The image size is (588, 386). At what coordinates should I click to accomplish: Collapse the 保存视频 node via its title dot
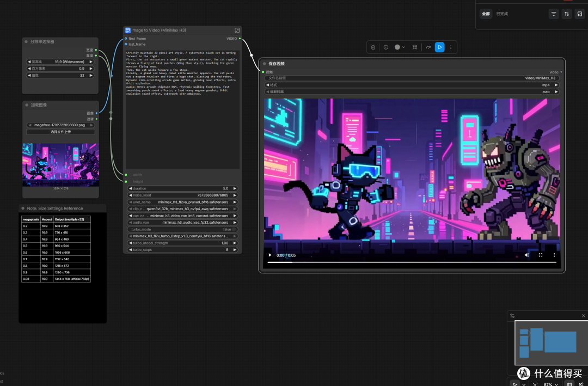[x=265, y=64]
